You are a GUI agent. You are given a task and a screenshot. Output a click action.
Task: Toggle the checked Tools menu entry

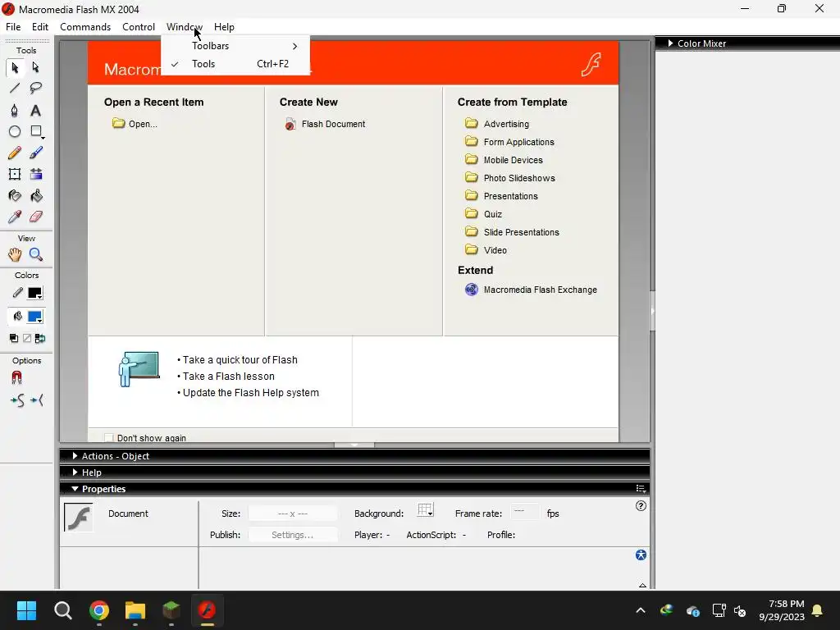235,64
